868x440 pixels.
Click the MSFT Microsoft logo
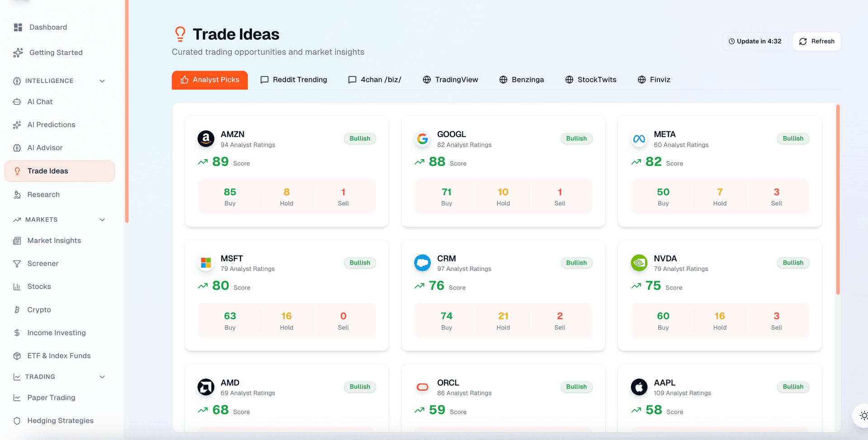[x=206, y=263]
